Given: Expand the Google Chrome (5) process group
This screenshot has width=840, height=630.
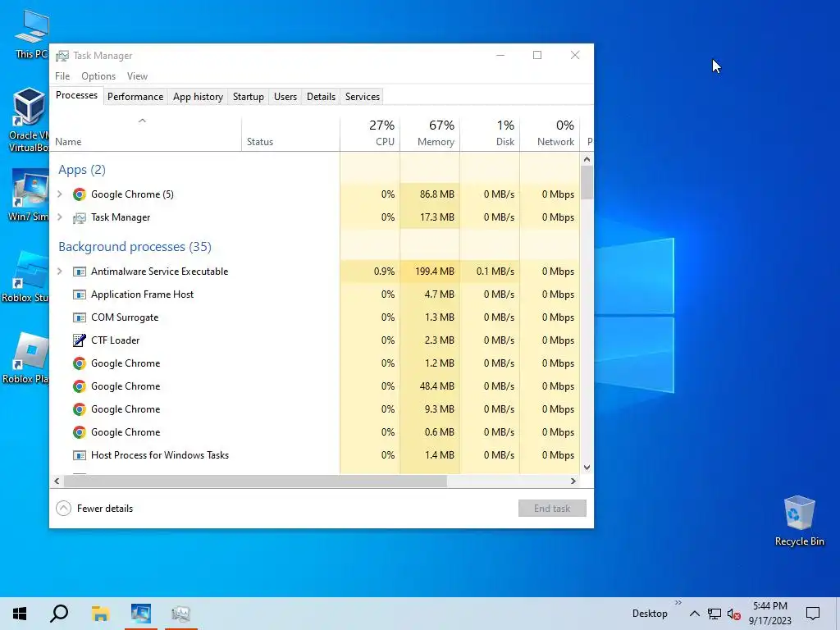Looking at the screenshot, I should [x=59, y=194].
